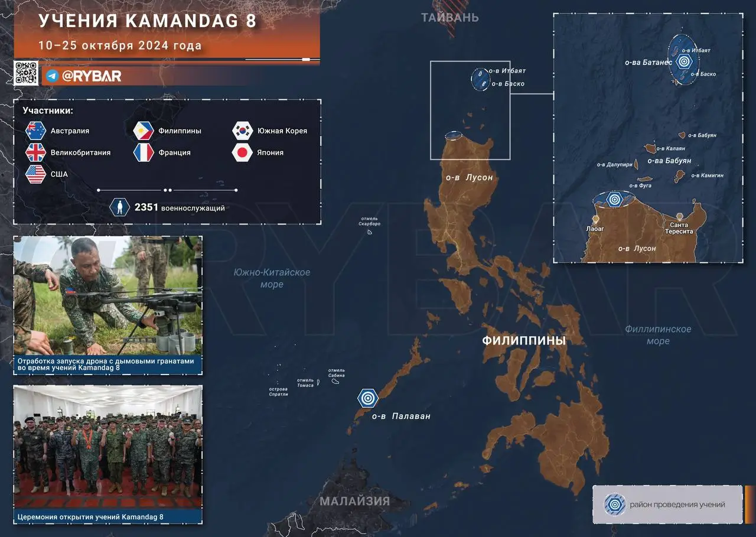This screenshot has width=756, height=537.
Task: Click the Scarborough shoal label on map
Action: pyautogui.click(x=370, y=222)
